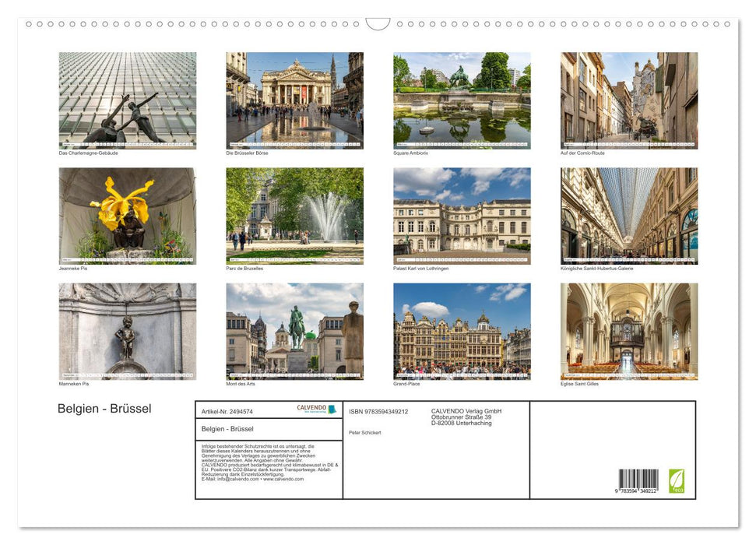Viewport: 756px width, 545px height.
Task: Select the Manneken Pis statue photo
Action: [127, 332]
